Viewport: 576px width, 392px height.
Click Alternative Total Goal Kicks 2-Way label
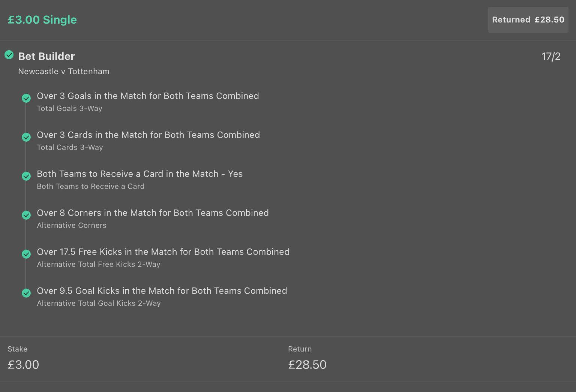(x=99, y=303)
